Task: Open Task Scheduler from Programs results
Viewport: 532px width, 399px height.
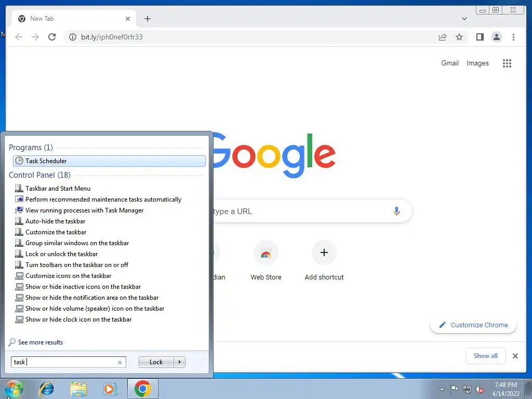Action: (x=109, y=161)
